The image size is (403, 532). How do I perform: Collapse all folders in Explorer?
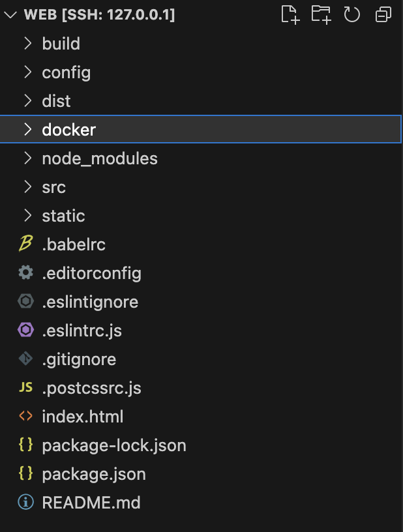tap(383, 14)
